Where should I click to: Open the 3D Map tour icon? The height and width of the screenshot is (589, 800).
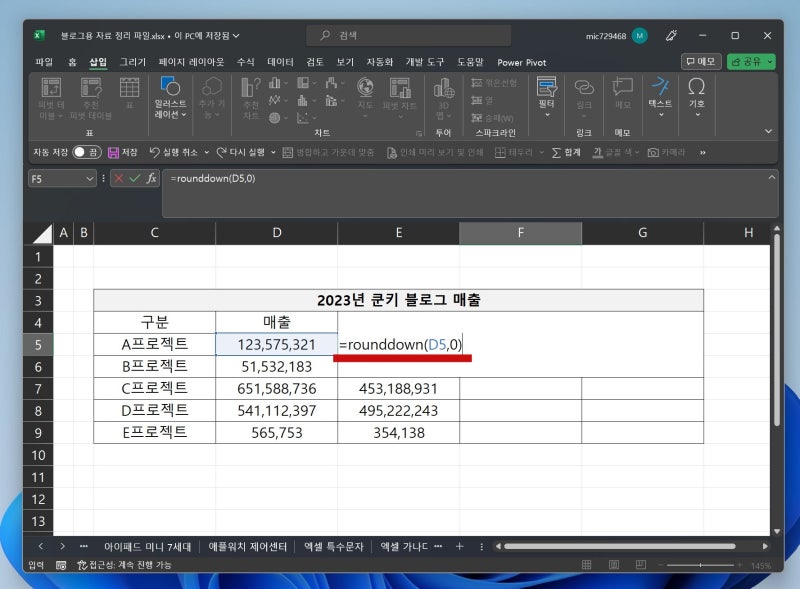(x=444, y=98)
